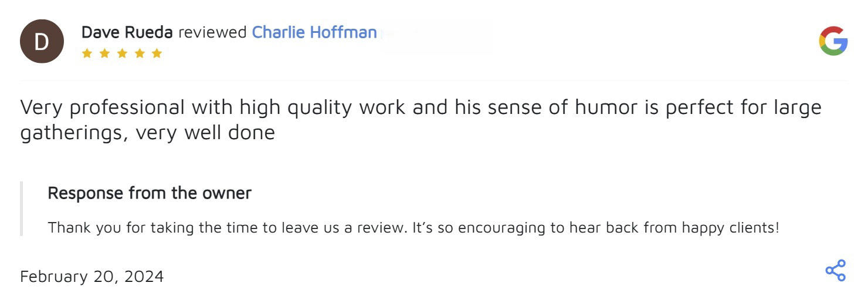This screenshot has height=306, width=868.
Task: Click the fourth gold rating star
Action: [x=140, y=53]
